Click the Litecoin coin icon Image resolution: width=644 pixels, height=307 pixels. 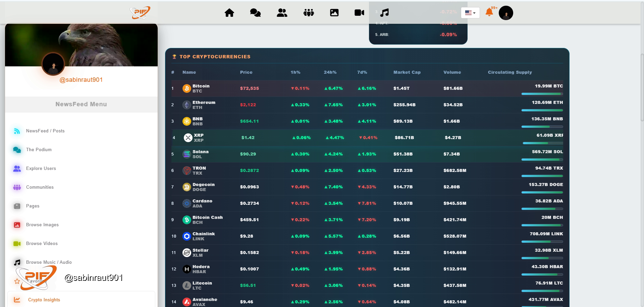click(x=186, y=286)
